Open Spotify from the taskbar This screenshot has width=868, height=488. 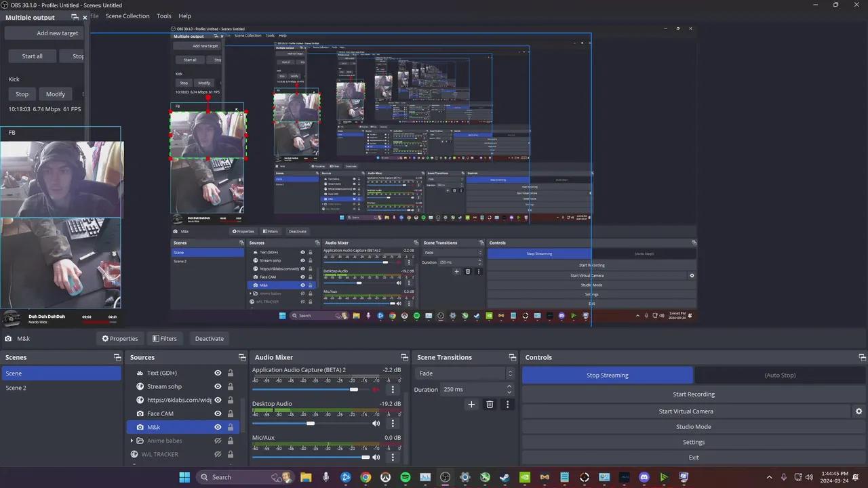click(406, 477)
